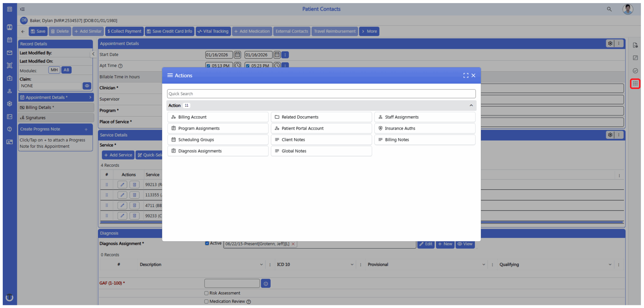Delete the 4711 service row
This screenshot has height=308, width=644.
click(x=134, y=206)
